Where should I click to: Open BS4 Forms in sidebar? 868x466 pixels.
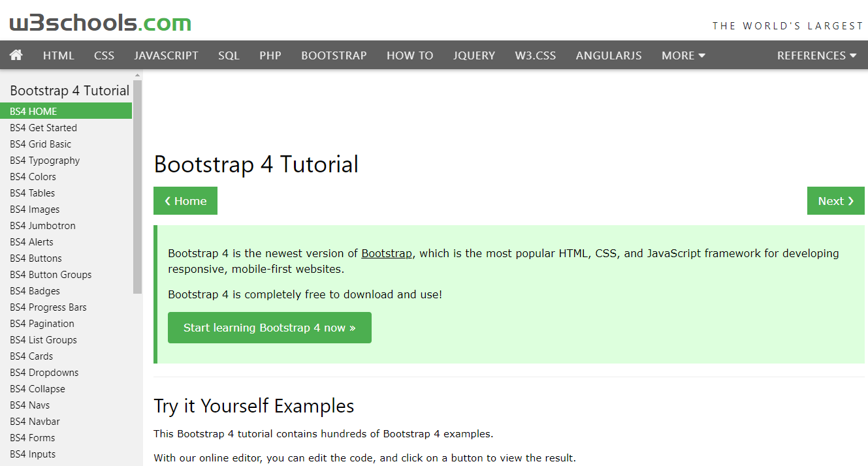(x=66, y=437)
